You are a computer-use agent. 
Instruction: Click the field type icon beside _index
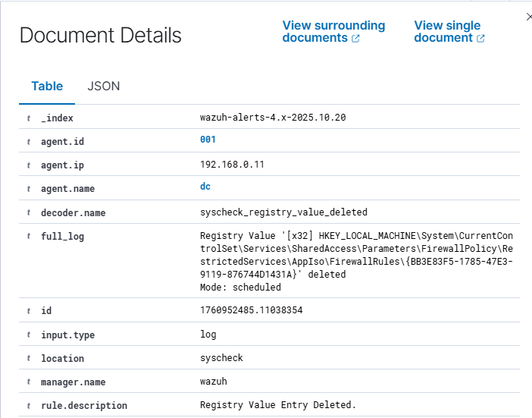point(29,118)
